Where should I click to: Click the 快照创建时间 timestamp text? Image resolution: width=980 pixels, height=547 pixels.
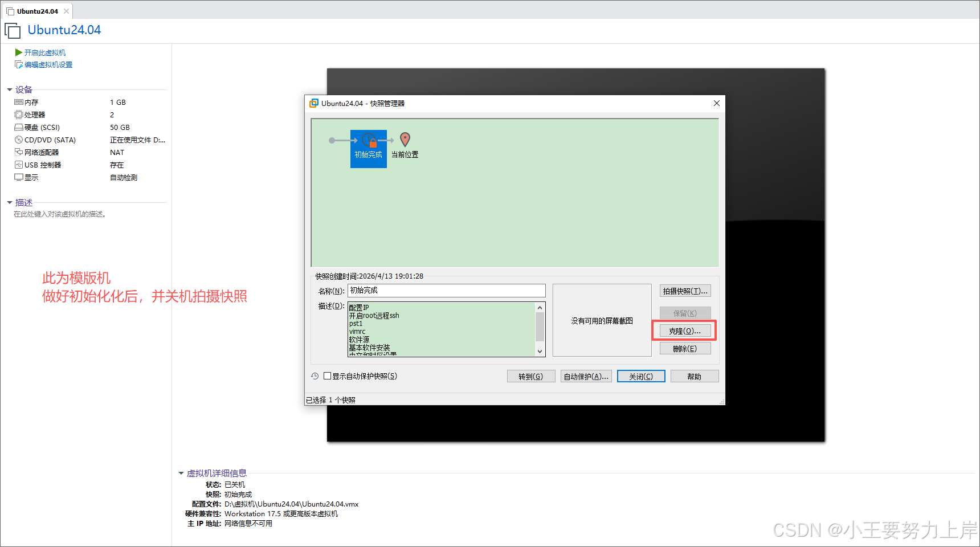coord(370,276)
